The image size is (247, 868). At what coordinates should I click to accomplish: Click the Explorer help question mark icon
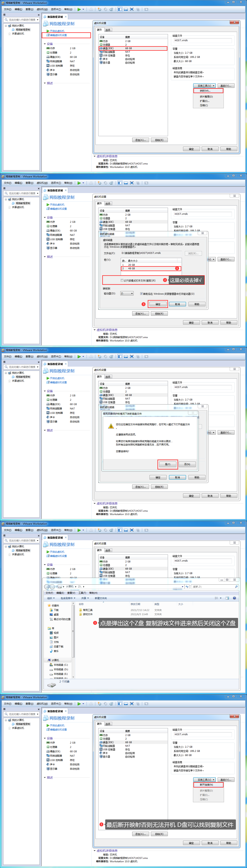(234, 598)
